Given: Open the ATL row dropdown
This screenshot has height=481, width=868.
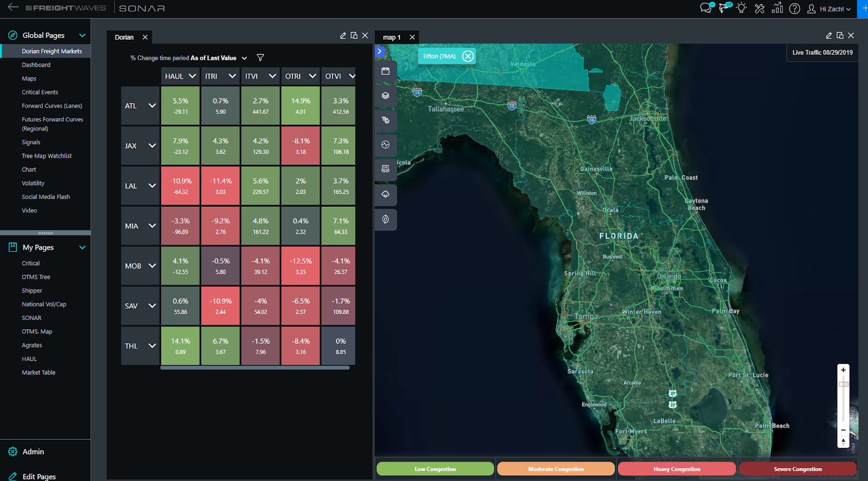Looking at the screenshot, I should click(152, 106).
